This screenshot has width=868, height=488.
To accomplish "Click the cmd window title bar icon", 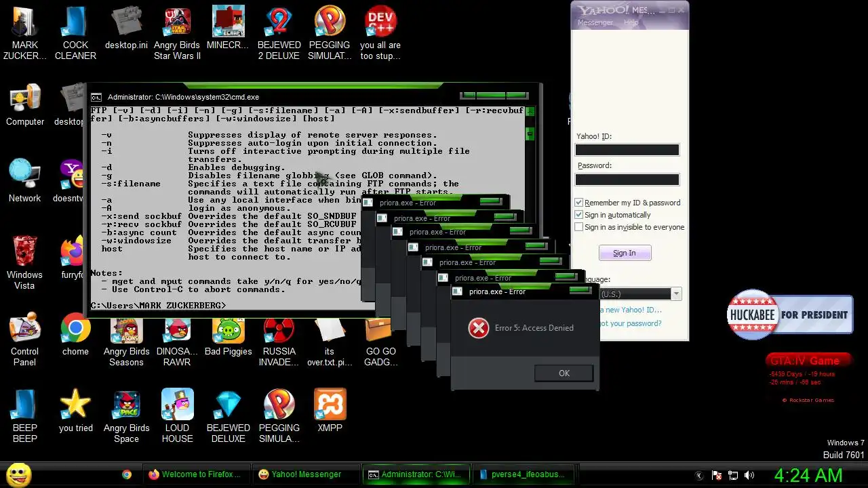I will [97, 97].
